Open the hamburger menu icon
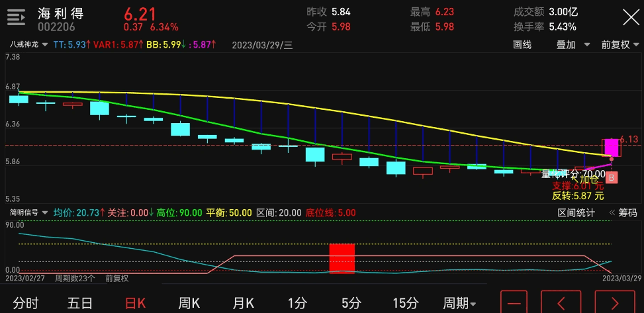The height and width of the screenshot is (313, 644). tap(16, 17)
